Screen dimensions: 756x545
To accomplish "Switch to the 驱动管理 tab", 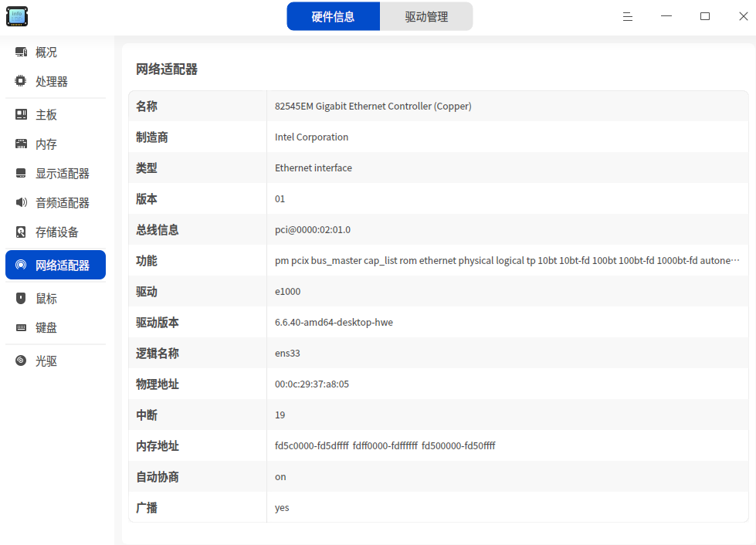I will [x=426, y=16].
